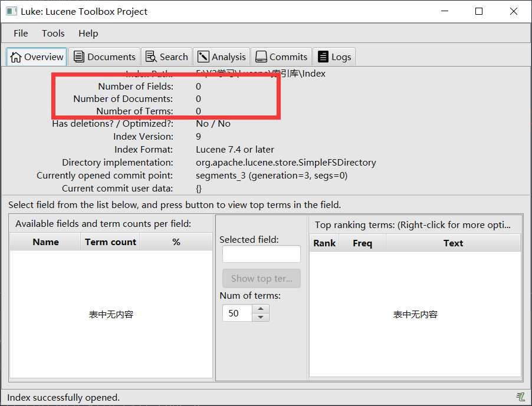Open the File menu
Screen dimensions: 532x406
pos(21,33)
